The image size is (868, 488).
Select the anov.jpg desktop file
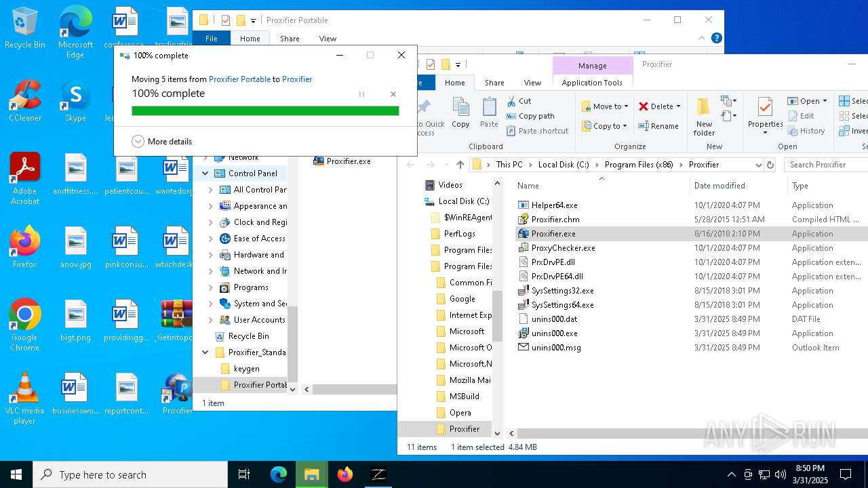(75, 247)
